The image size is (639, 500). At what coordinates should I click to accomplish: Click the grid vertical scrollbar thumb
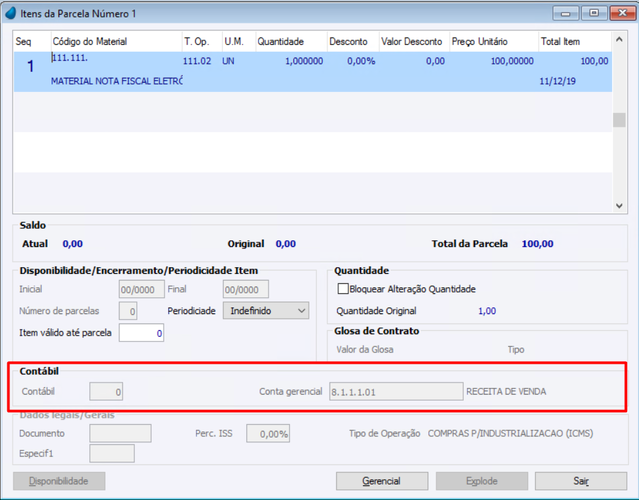point(619,120)
